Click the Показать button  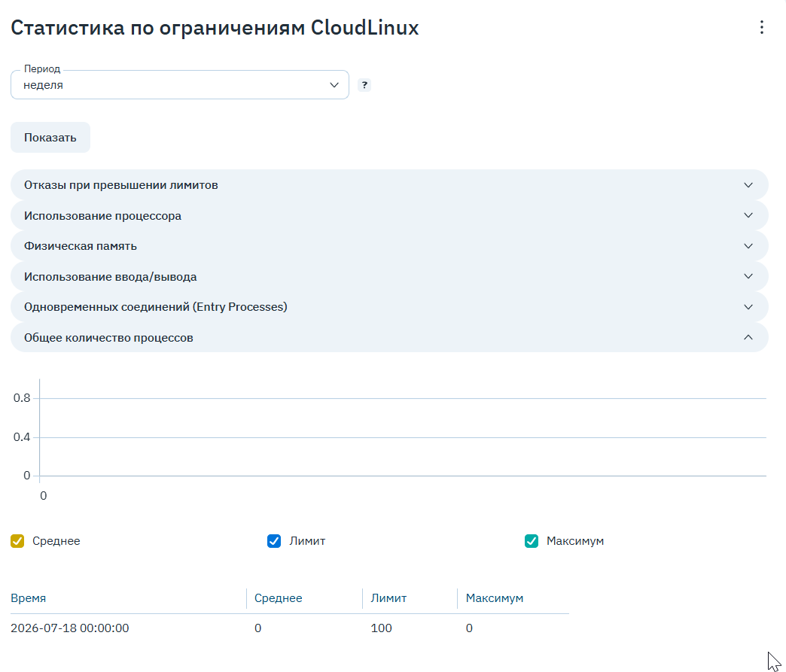[x=50, y=137]
